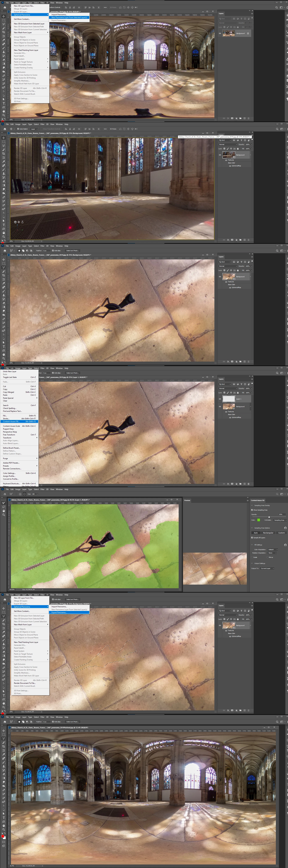Viewport: 288px width, 868px height.
Task: Click reset icon beside Sampling Area Options
Action: tap(285, 528)
